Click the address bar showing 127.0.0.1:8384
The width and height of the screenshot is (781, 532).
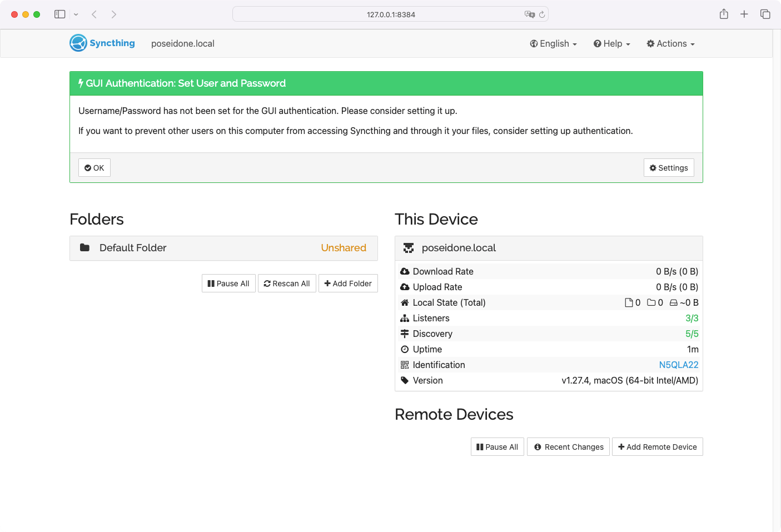click(391, 14)
